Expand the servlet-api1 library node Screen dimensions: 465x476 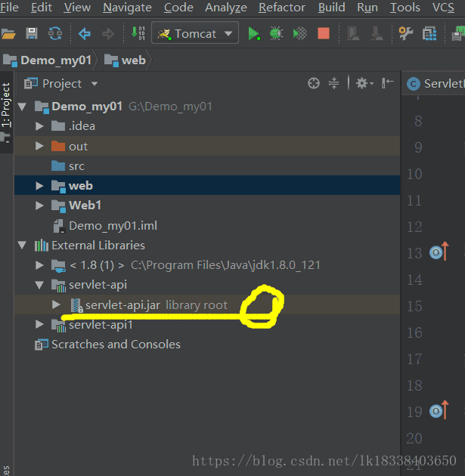(39, 324)
